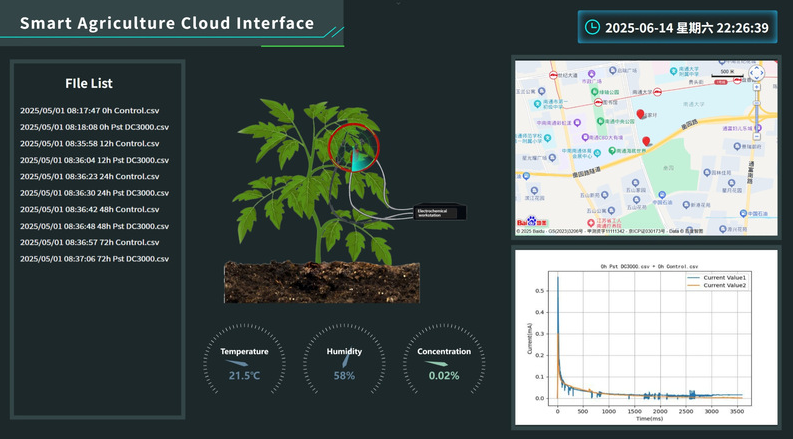Click the clock icon beside the date

(x=592, y=27)
